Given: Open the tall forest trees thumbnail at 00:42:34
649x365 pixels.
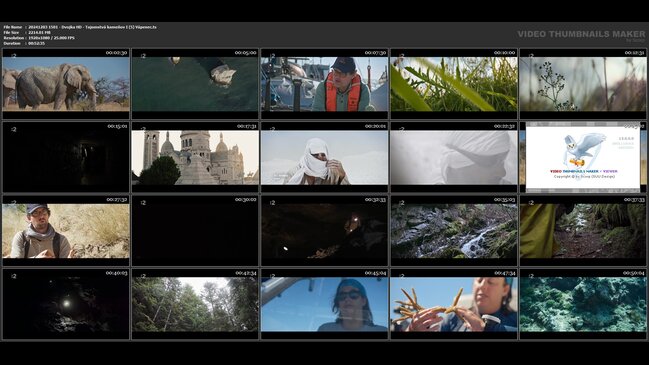Looking at the screenshot, I should point(195,304).
